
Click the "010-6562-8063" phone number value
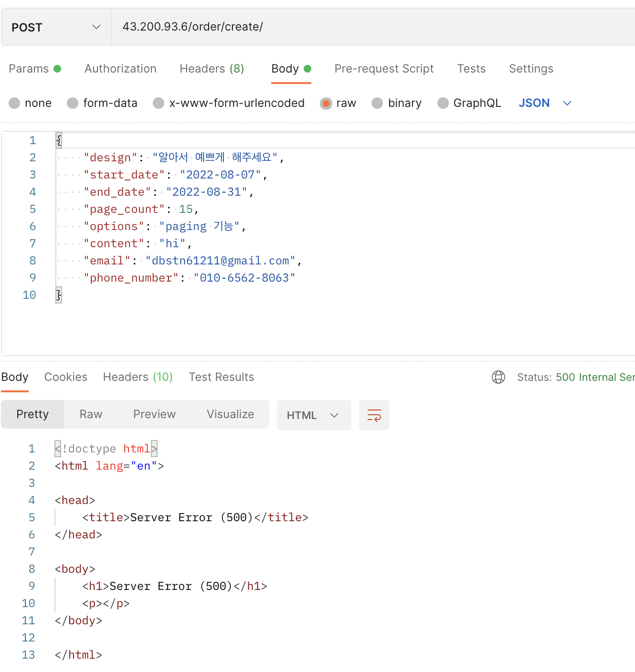click(x=244, y=278)
